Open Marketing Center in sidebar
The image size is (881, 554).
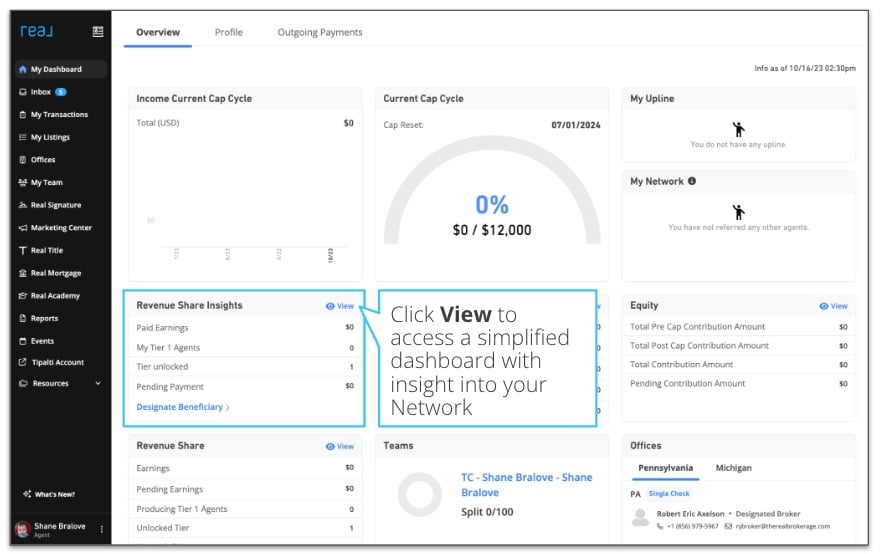(x=61, y=228)
